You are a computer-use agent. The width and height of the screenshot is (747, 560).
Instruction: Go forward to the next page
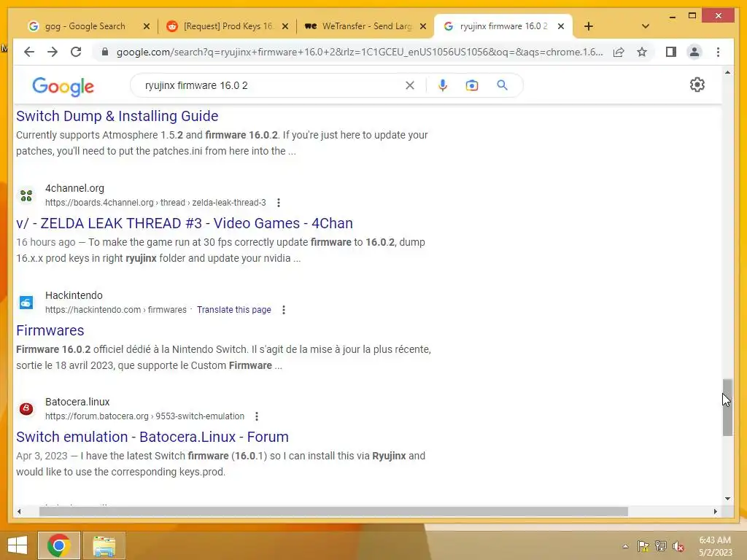tap(53, 52)
